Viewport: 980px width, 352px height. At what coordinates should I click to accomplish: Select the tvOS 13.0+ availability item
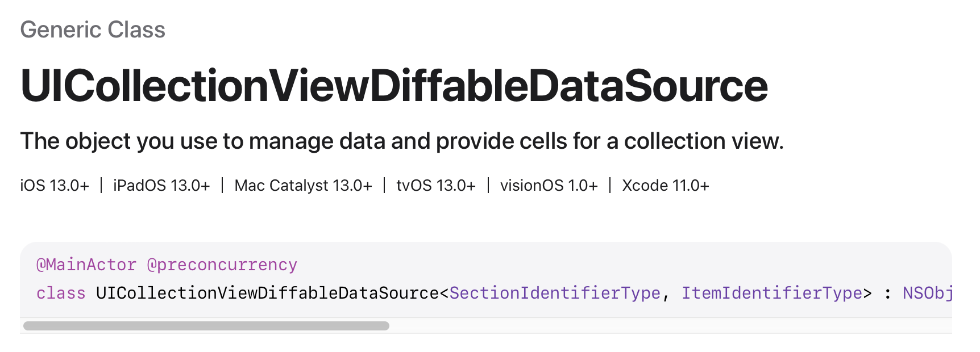(435, 186)
